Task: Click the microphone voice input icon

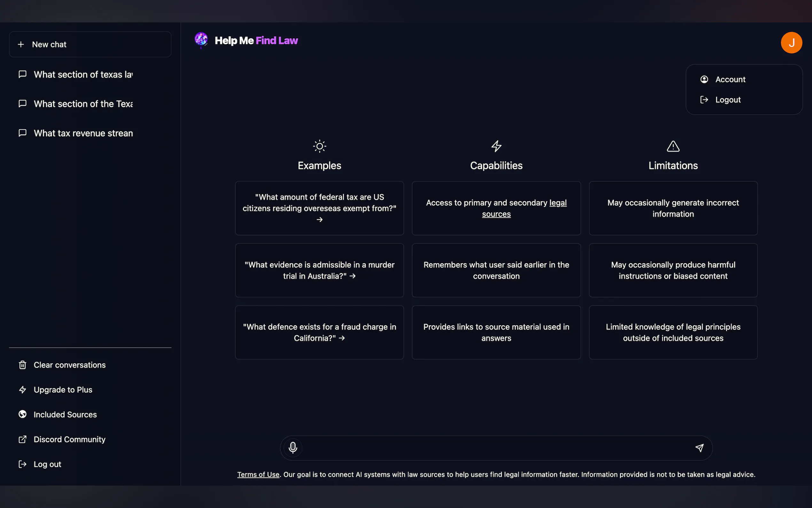Action: 293,448
